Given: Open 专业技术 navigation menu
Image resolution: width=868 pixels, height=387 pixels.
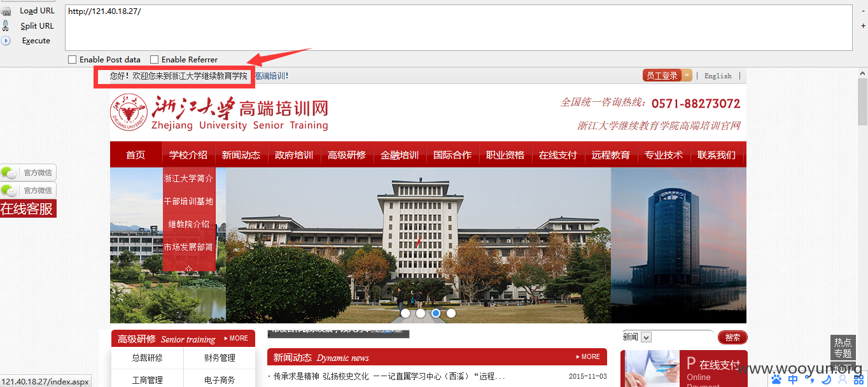Looking at the screenshot, I should pyautogui.click(x=664, y=155).
